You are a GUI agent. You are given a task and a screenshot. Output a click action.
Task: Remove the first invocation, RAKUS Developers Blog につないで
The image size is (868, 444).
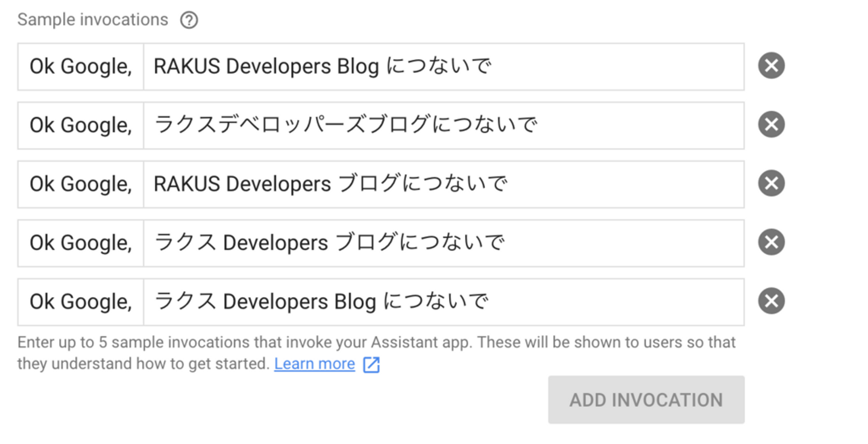coord(771,66)
